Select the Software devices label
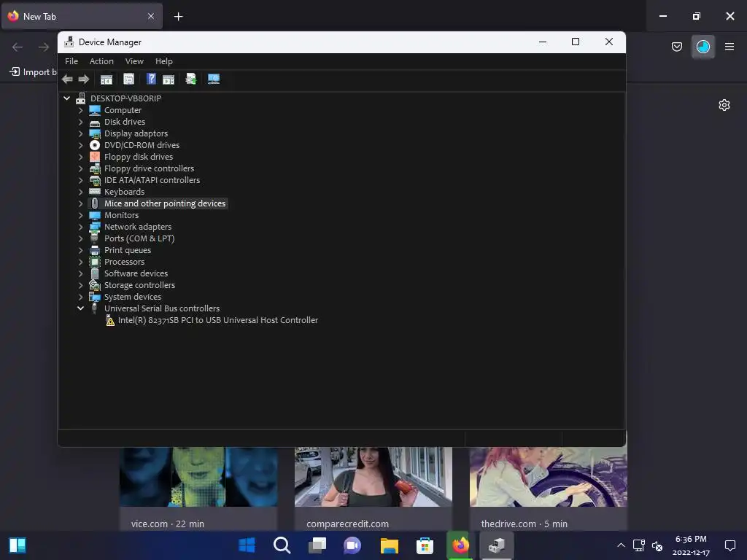 pyautogui.click(x=136, y=273)
